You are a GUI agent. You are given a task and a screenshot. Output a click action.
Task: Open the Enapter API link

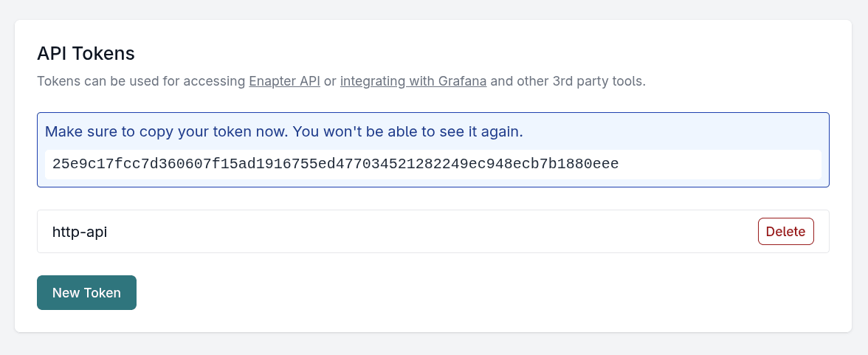pyautogui.click(x=284, y=81)
